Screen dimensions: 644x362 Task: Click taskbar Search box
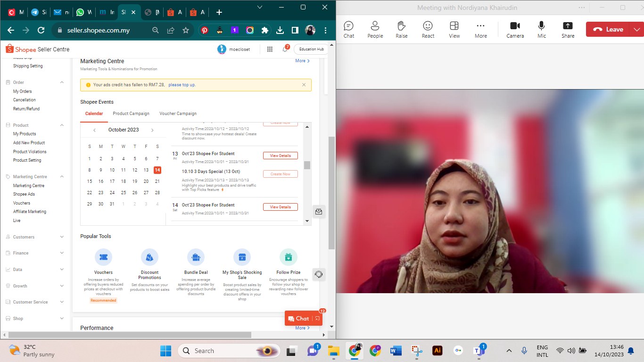point(229,351)
